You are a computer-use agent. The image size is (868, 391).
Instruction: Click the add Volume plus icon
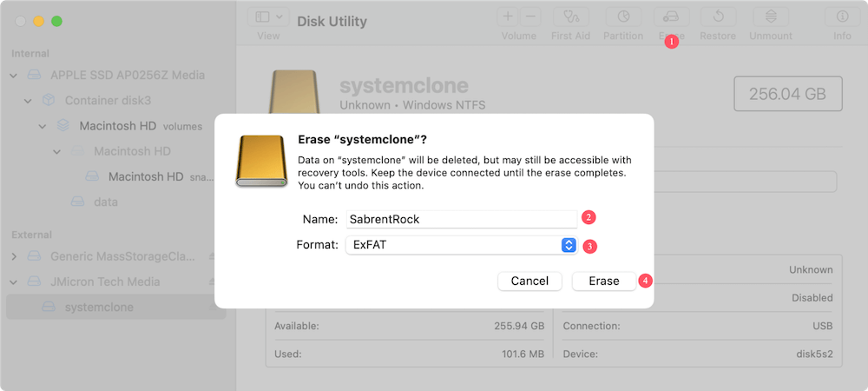508,17
